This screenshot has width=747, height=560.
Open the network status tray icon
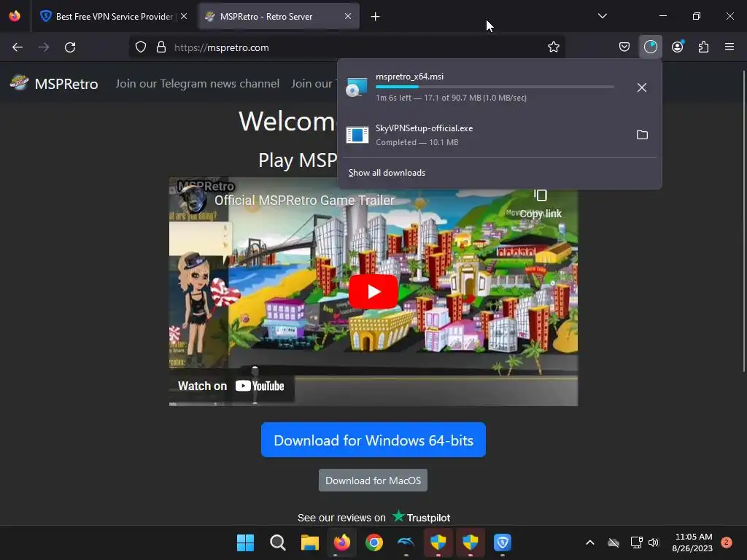pos(636,542)
